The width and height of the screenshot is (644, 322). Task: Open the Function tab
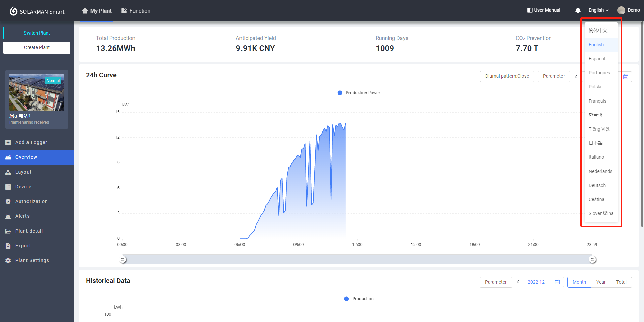136,11
